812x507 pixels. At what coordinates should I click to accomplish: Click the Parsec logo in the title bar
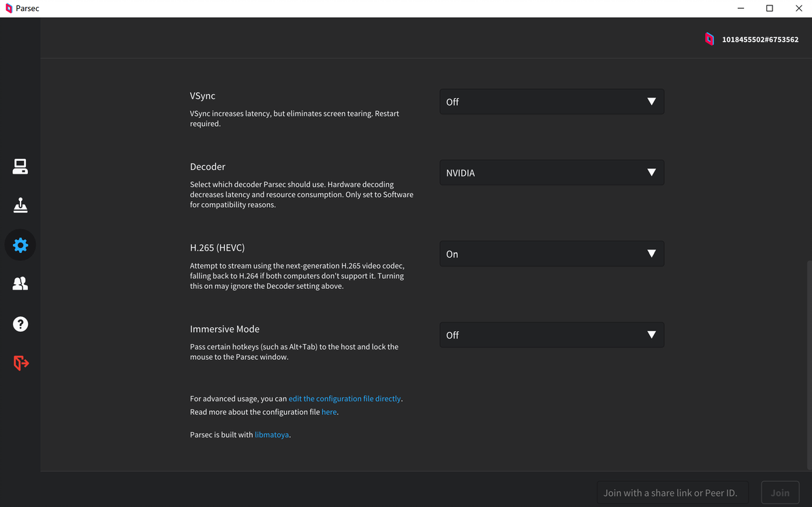point(9,8)
